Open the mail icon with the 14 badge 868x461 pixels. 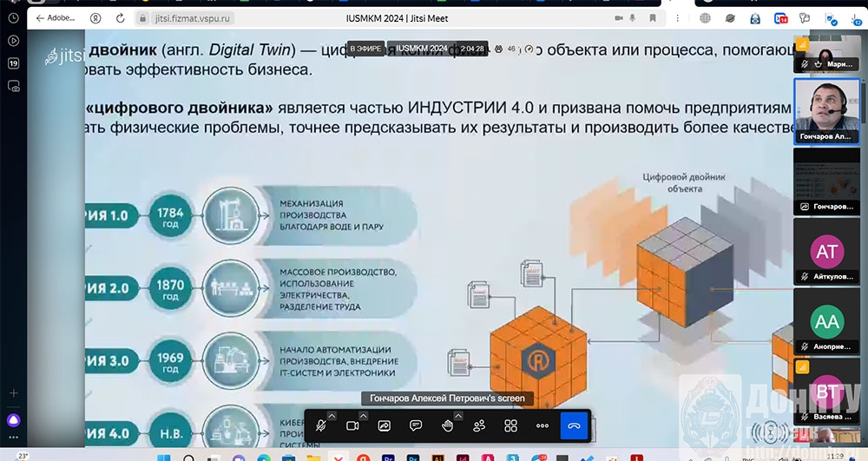point(781,18)
